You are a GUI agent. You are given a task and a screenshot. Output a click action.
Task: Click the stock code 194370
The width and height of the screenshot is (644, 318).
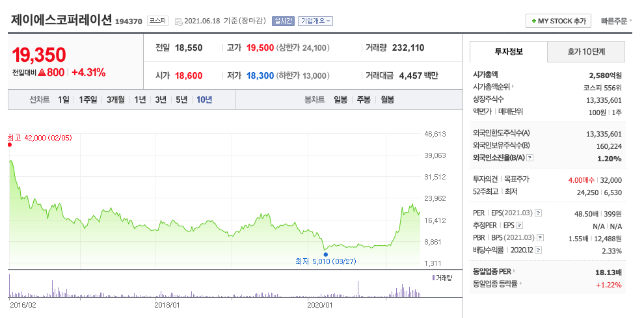128,21
